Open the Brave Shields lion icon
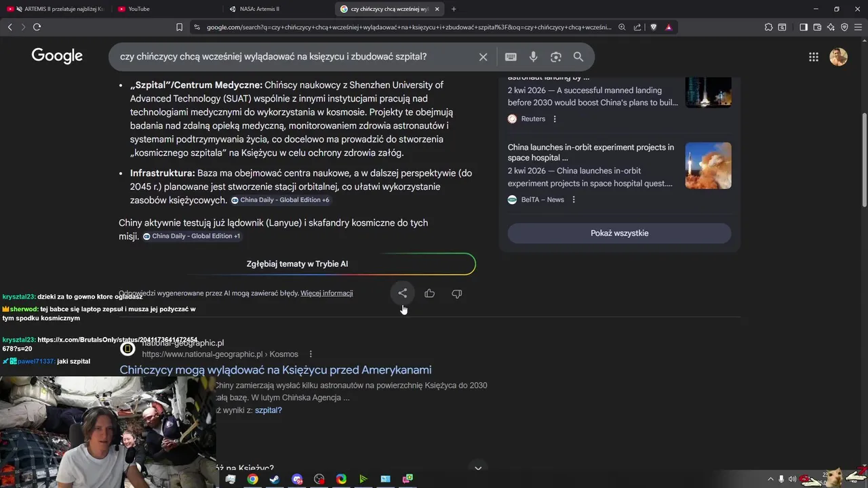 654,27
